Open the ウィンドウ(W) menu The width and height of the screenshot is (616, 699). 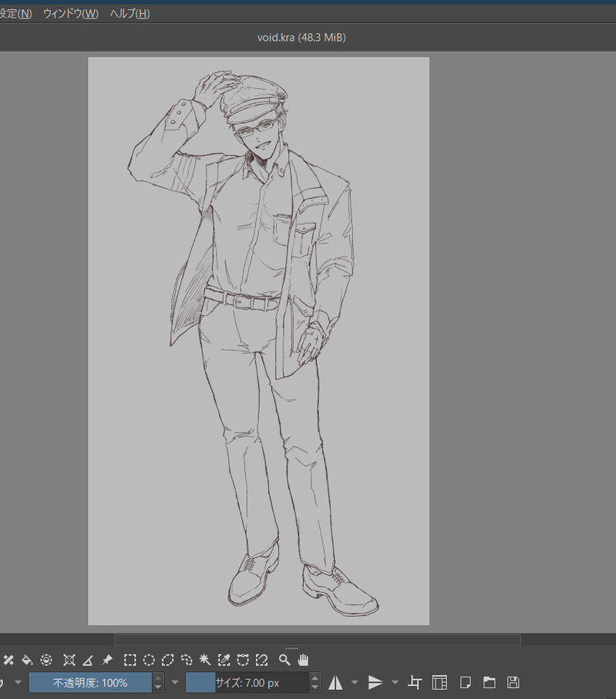tap(70, 13)
